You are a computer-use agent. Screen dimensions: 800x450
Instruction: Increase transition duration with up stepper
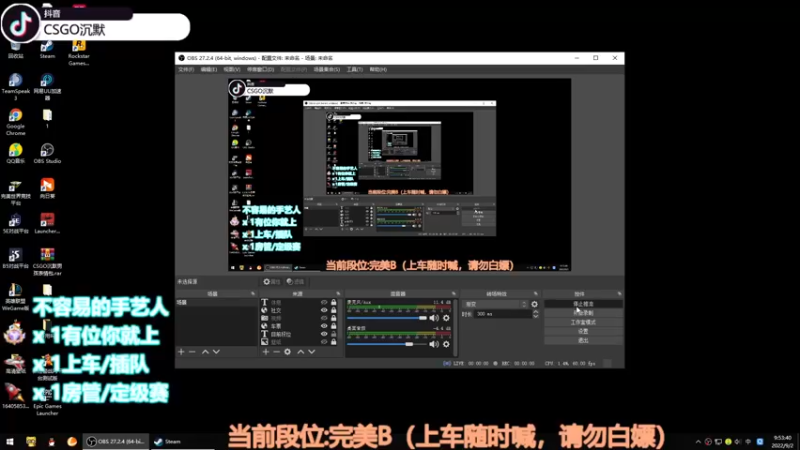(535, 312)
